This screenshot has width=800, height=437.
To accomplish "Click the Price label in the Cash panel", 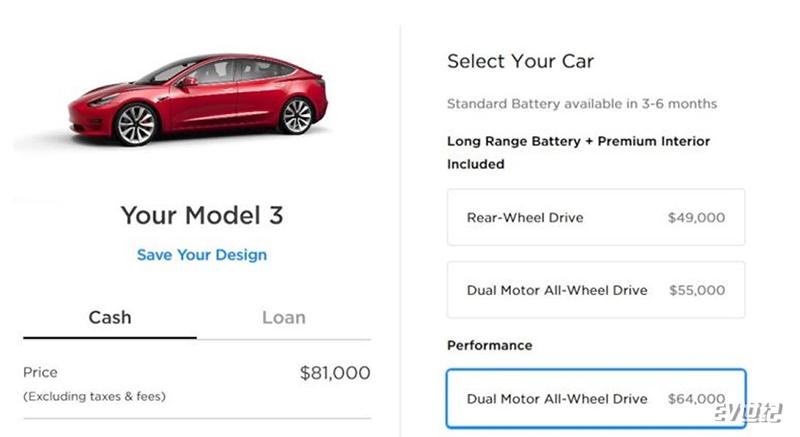I will click(x=40, y=372).
